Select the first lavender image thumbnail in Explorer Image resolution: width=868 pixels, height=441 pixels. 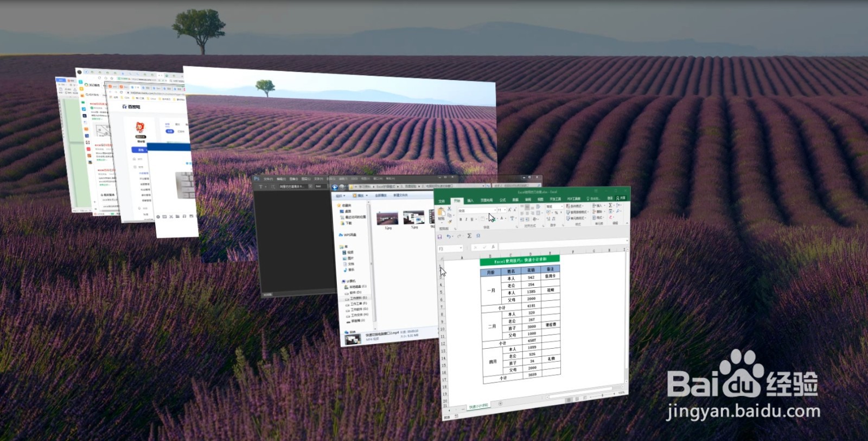pyautogui.click(x=387, y=218)
